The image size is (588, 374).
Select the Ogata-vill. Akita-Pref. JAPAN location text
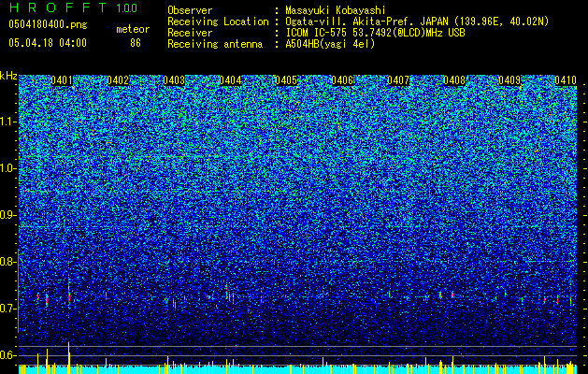coord(417,22)
